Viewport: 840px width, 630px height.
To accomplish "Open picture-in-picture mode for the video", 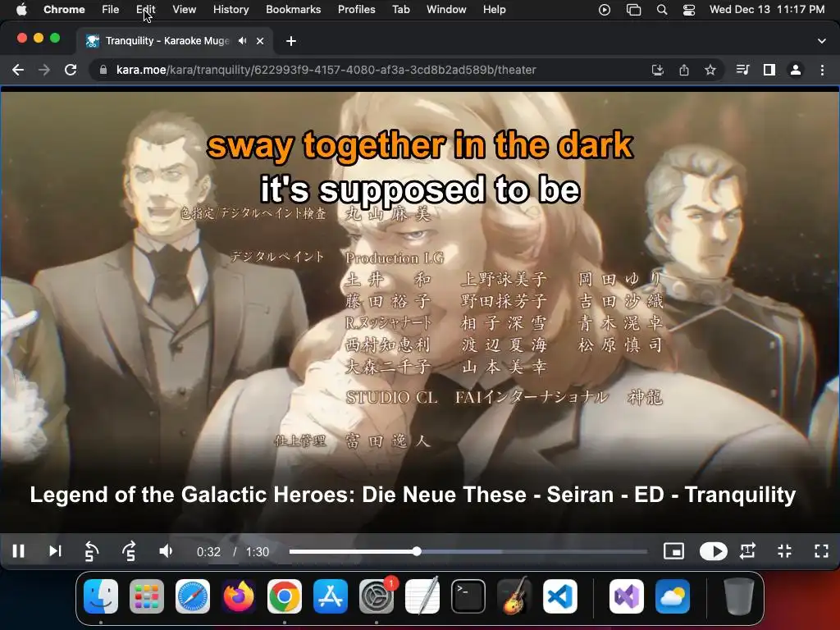I will click(x=673, y=551).
